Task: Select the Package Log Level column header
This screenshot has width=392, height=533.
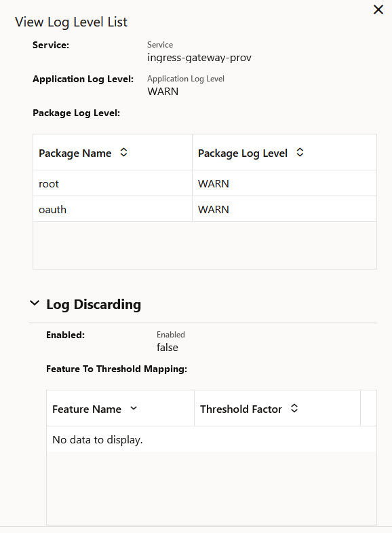Action: click(x=284, y=152)
